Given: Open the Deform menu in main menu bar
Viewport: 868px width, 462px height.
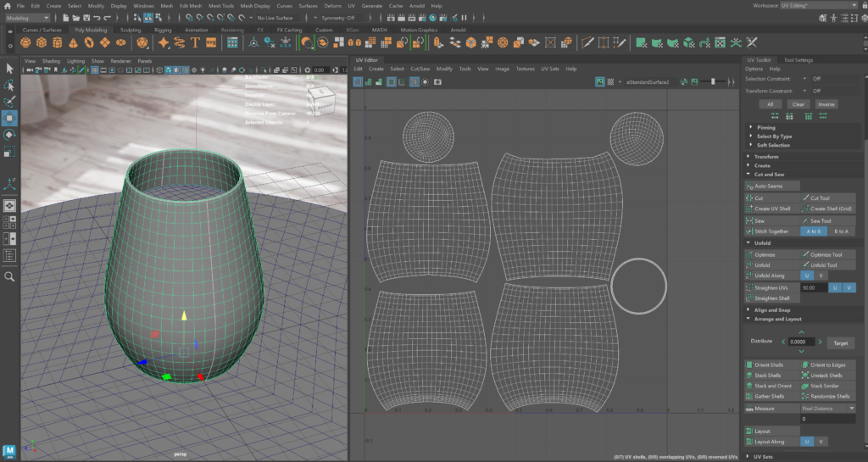Looking at the screenshot, I should pos(332,6).
